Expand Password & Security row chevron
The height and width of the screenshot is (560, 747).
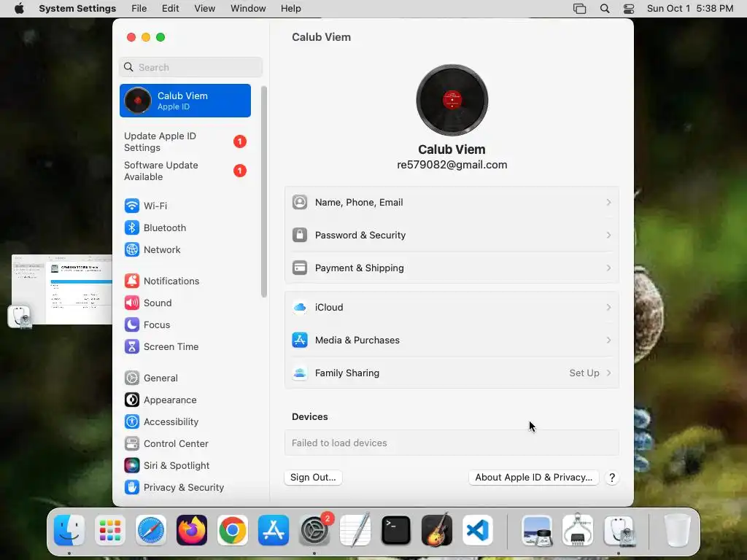609,236
